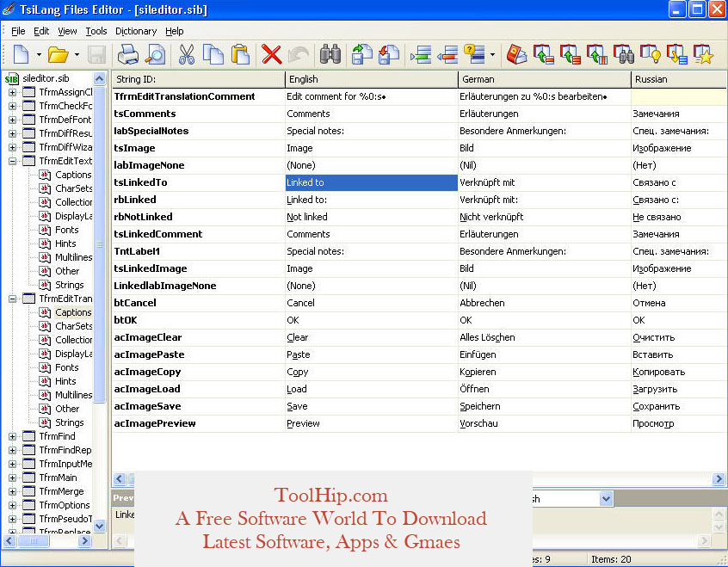Create a new file with the blank page icon
The height and width of the screenshot is (567, 728).
21,55
